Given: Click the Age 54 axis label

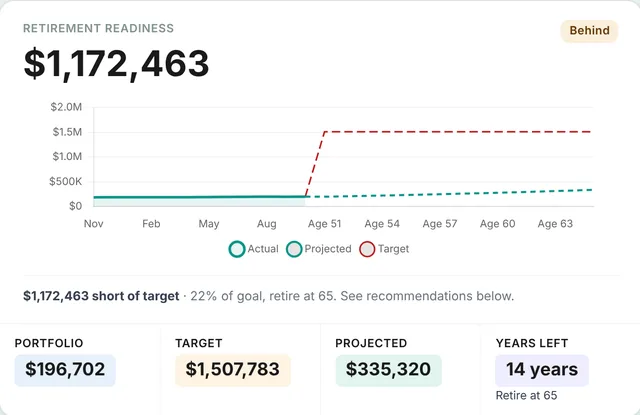Looking at the screenshot, I should pyautogui.click(x=382, y=224).
